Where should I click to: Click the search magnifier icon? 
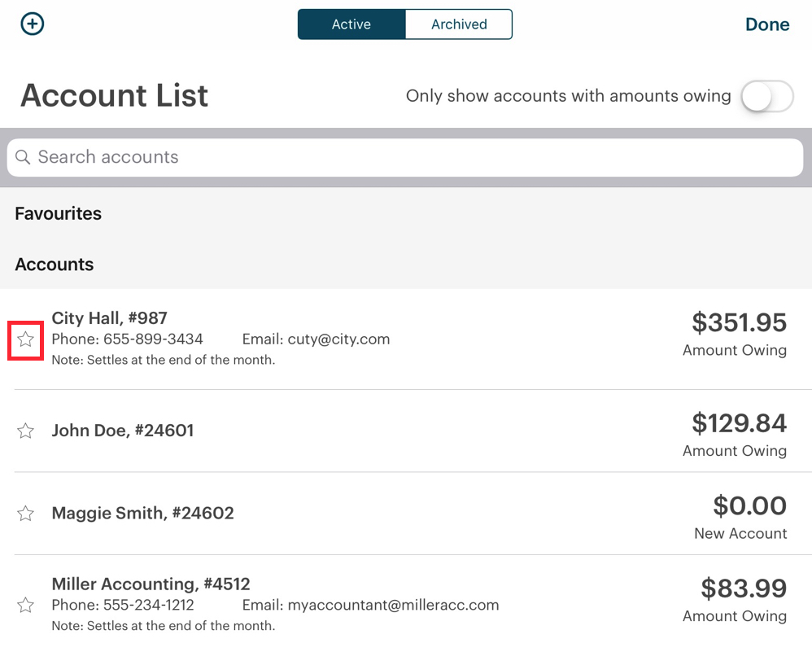pos(24,157)
